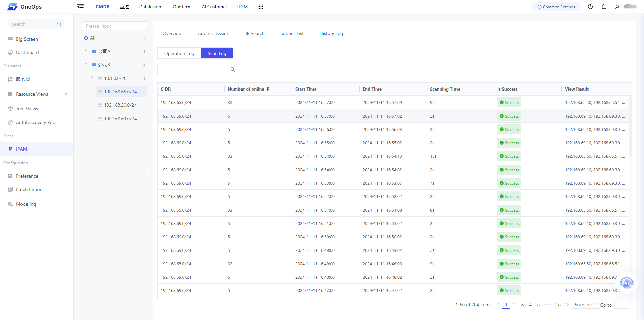Click the panel divider collapse handle
This screenshot has width=644, height=320.
148,171
